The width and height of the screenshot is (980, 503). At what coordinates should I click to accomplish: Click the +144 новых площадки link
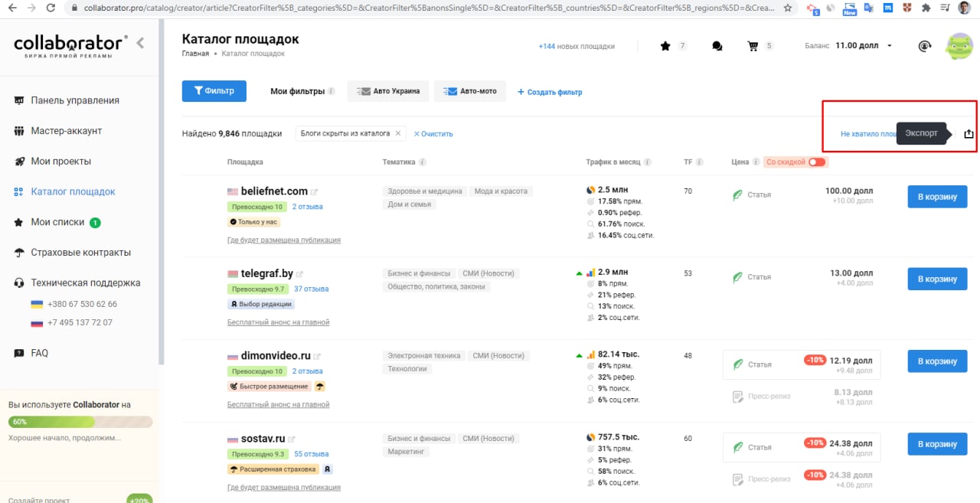coord(577,46)
